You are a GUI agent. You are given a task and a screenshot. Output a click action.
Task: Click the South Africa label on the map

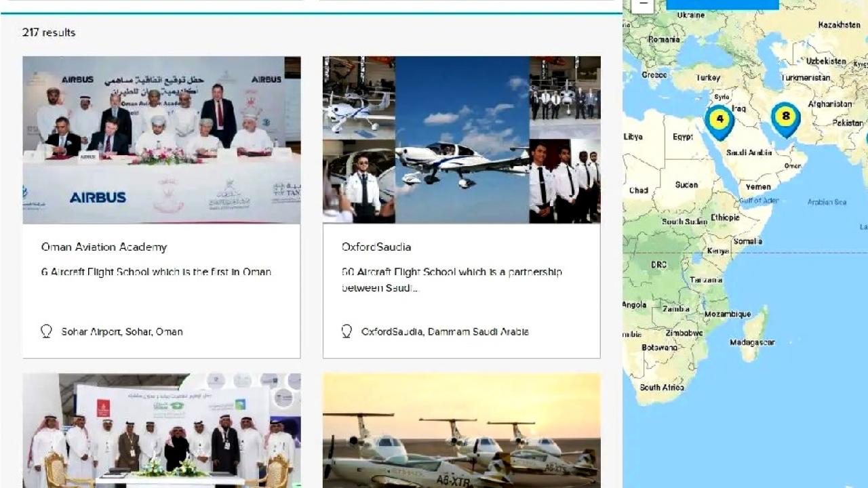coord(662,388)
